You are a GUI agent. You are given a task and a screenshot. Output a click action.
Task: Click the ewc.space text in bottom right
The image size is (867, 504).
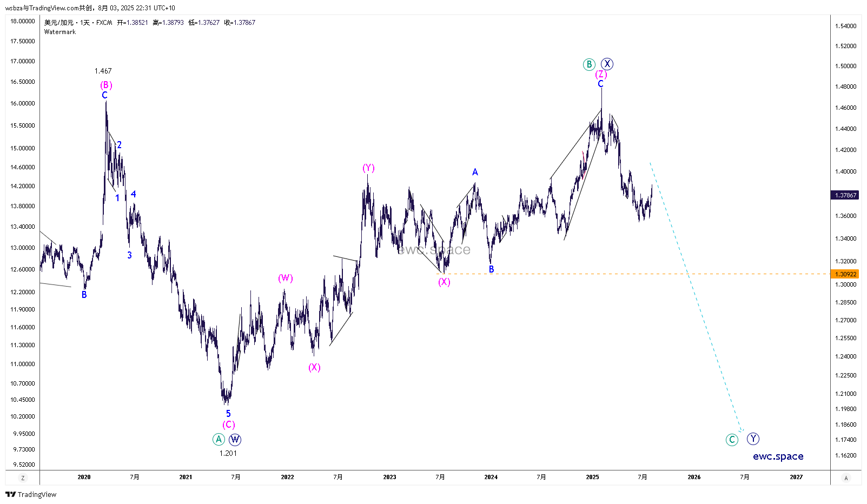pos(778,456)
